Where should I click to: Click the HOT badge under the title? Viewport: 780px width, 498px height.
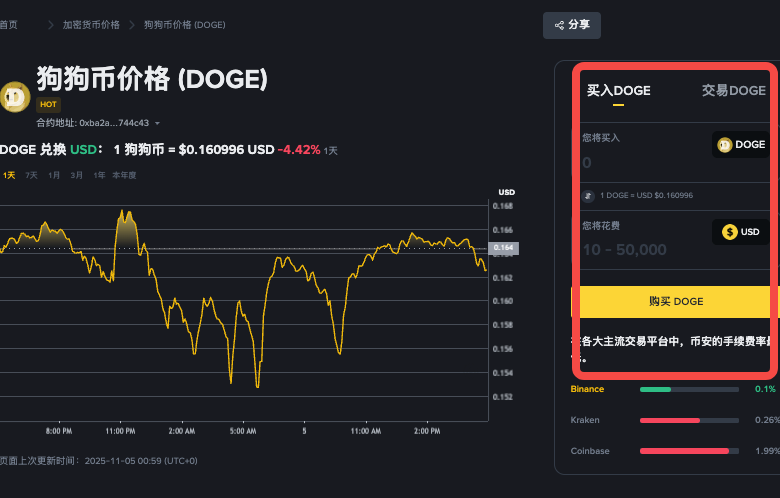coord(48,104)
